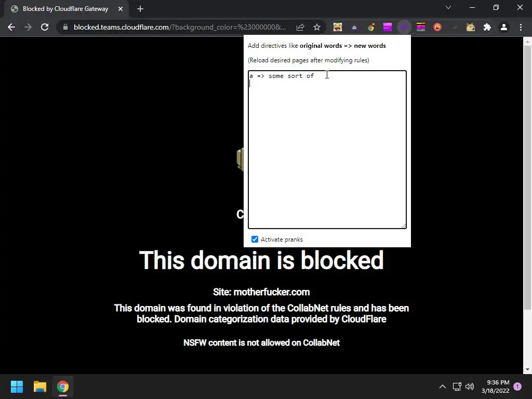Image resolution: width=532 pixels, height=399 pixels.
Task: Close the Blocked by Cloudflare Gateway tab
Action: pyautogui.click(x=121, y=9)
